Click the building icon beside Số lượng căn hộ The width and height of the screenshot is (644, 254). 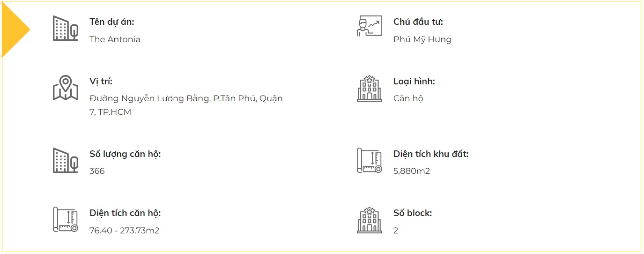pos(65,160)
